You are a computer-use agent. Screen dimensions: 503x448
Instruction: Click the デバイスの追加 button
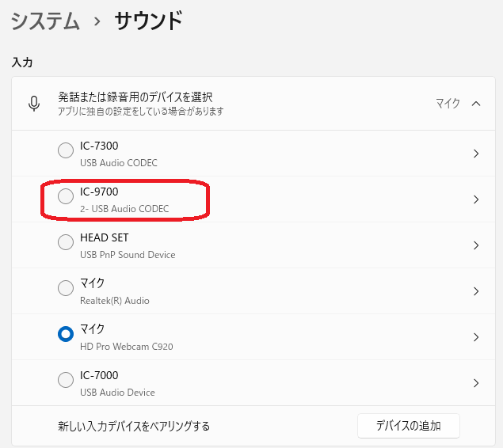point(408,426)
